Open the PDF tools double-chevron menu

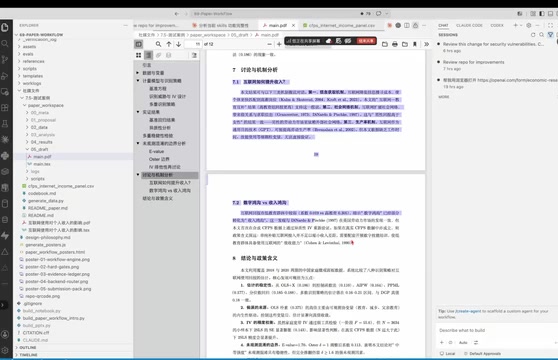coord(426,44)
